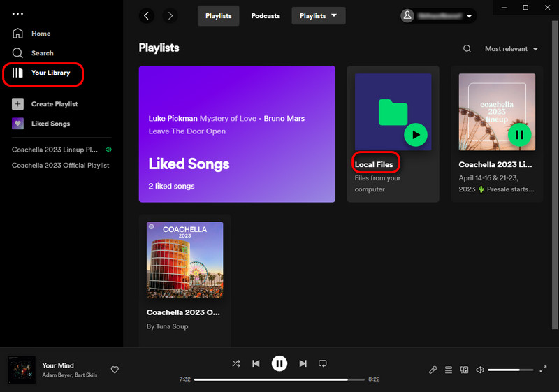Click the Create Playlist label

55,104
